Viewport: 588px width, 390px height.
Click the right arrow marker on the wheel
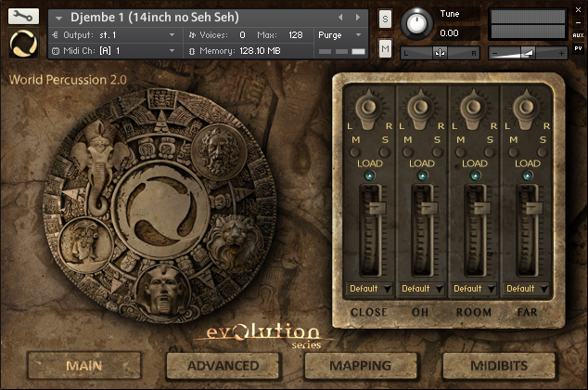pyautogui.click(x=245, y=193)
